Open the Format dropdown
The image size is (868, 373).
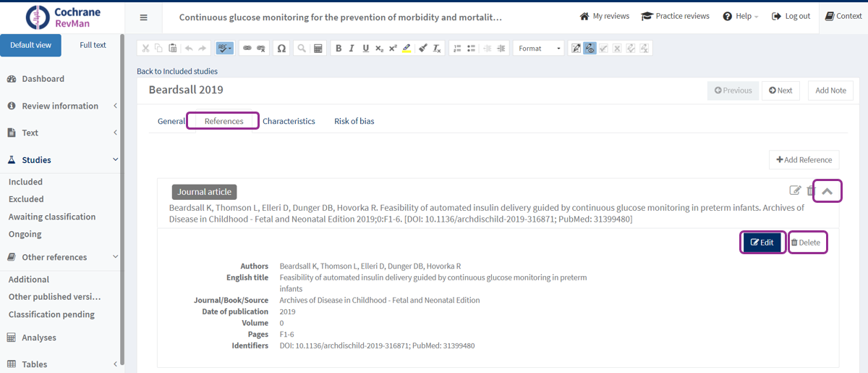(x=539, y=49)
